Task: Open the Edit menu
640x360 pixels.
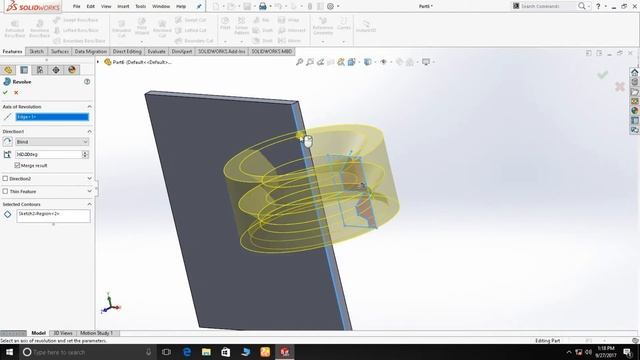Action: 91,6
